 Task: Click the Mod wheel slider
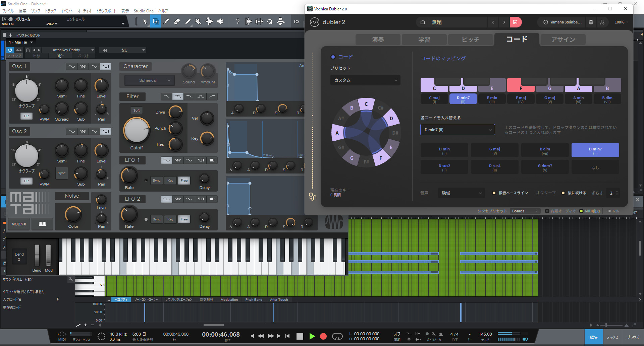point(48,255)
